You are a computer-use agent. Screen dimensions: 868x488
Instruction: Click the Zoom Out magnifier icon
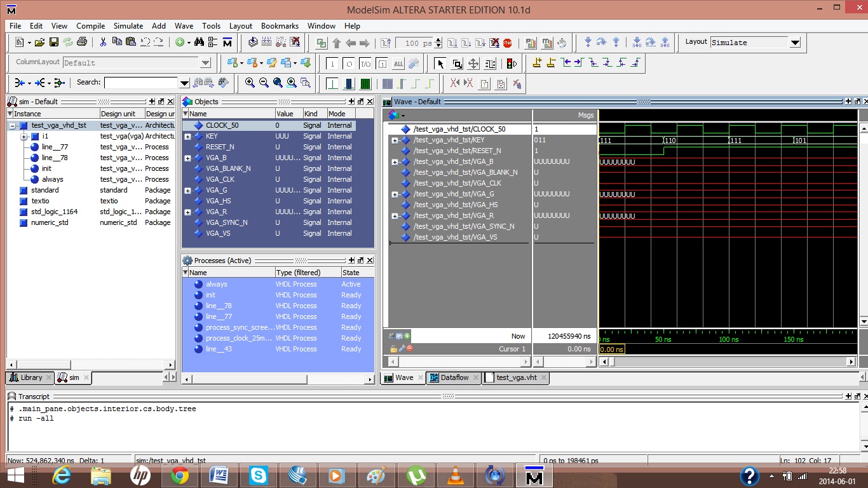pos(264,83)
